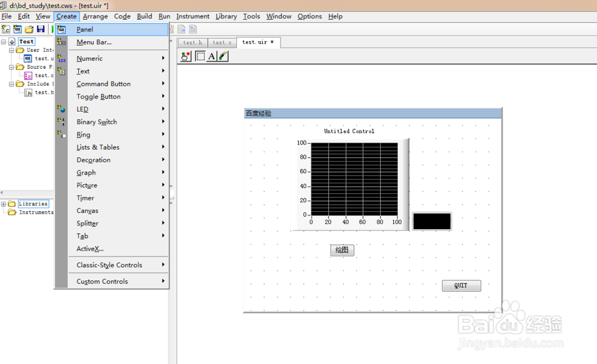Image resolution: width=597 pixels, height=364 pixels.
Task: Click the LED icon in Create menu
Action: [61, 109]
